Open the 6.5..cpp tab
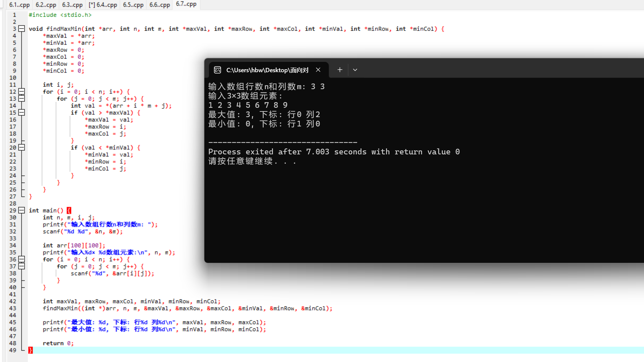 pyautogui.click(x=133, y=5)
